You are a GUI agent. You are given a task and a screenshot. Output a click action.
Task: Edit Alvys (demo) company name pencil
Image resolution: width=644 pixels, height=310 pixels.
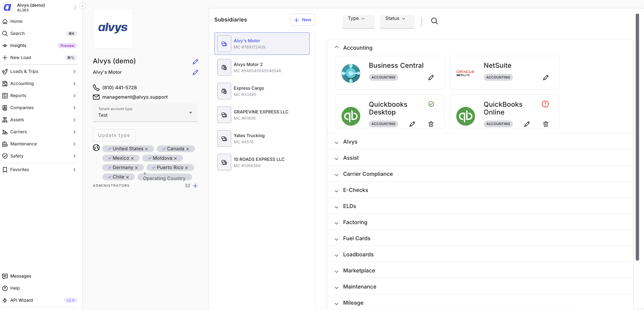[195, 62]
